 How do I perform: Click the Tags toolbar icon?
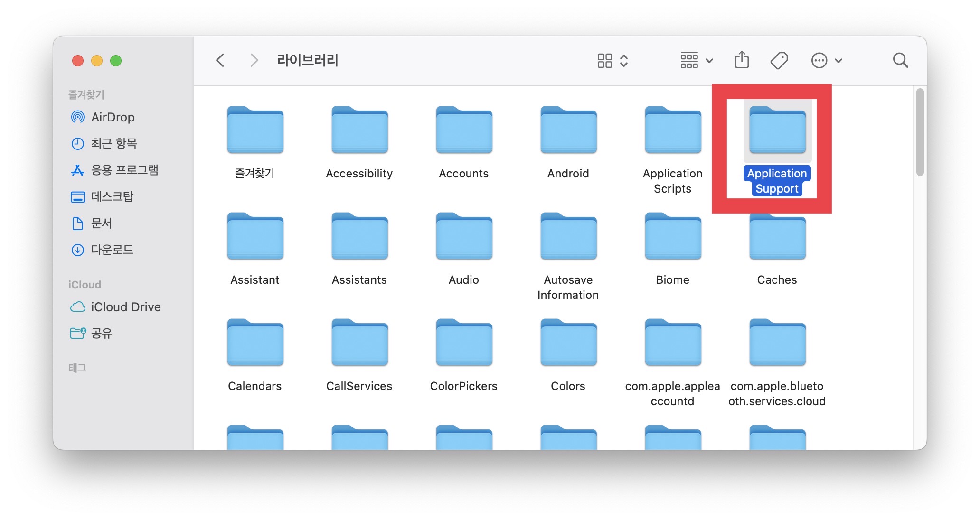click(x=779, y=60)
